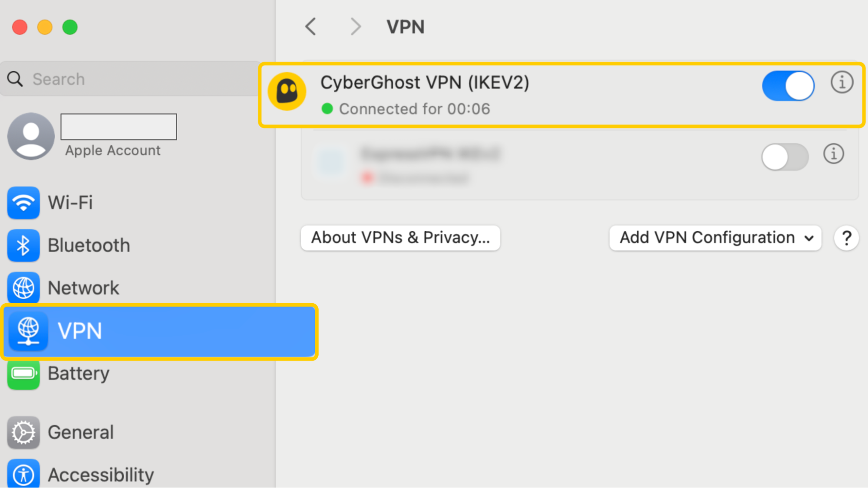Open the Add VPN Configuration dropdown
Viewport: 868px width, 488px height.
pyautogui.click(x=714, y=238)
